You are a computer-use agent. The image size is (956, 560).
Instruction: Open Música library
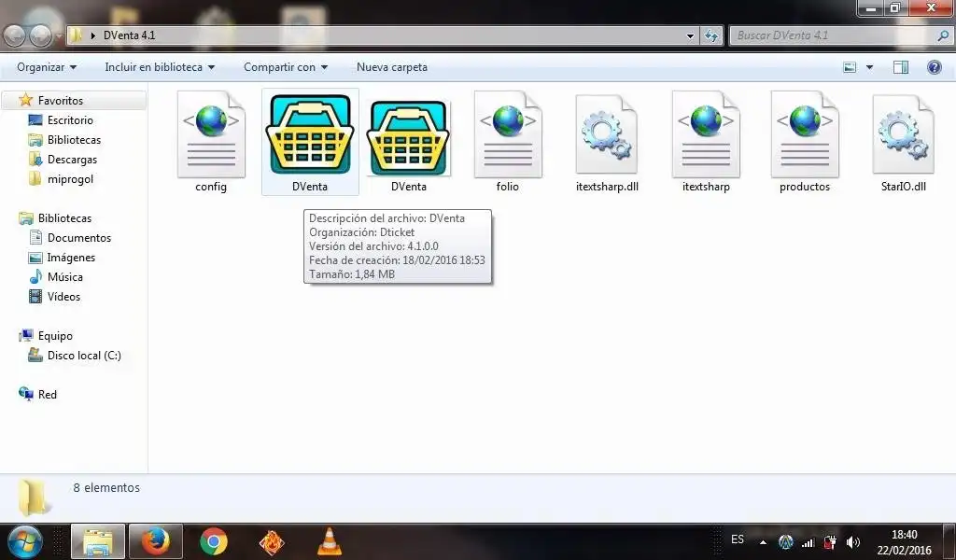tap(64, 276)
